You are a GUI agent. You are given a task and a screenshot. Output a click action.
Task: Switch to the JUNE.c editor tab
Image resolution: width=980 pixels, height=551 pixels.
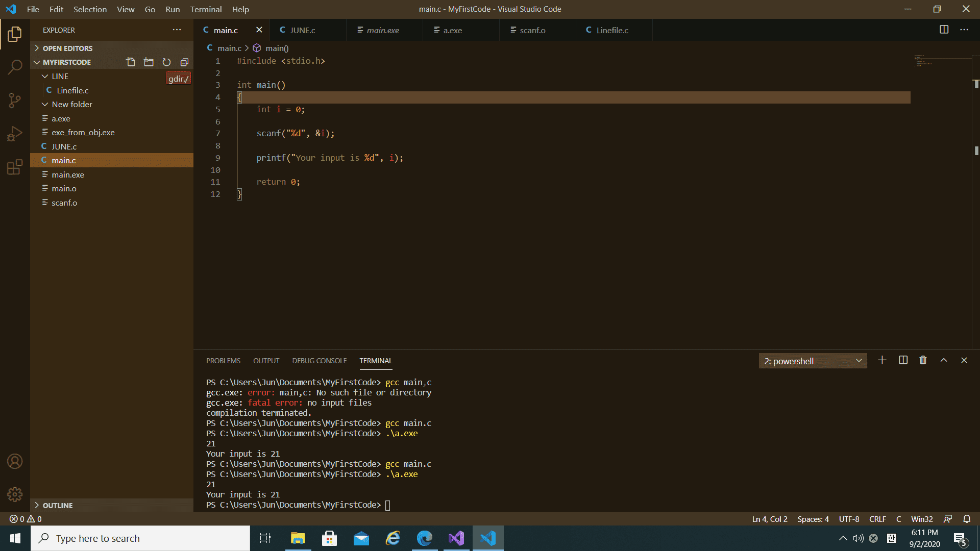click(302, 30)
